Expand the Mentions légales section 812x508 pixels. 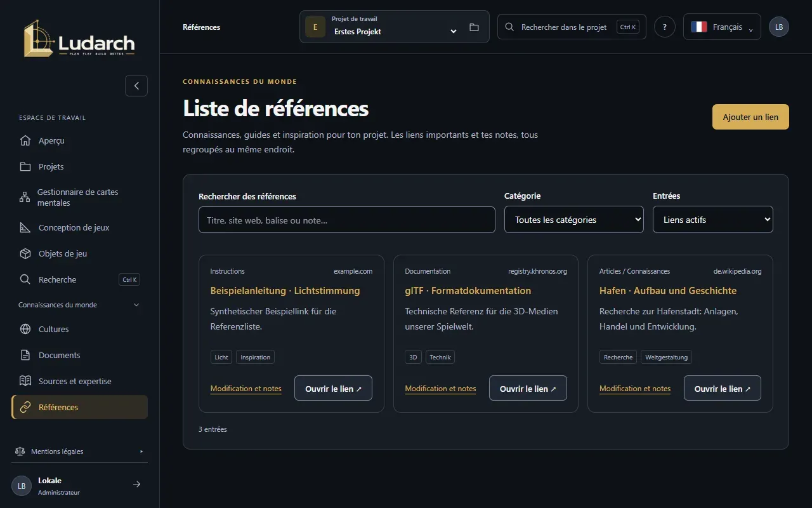tap(79, 451)
